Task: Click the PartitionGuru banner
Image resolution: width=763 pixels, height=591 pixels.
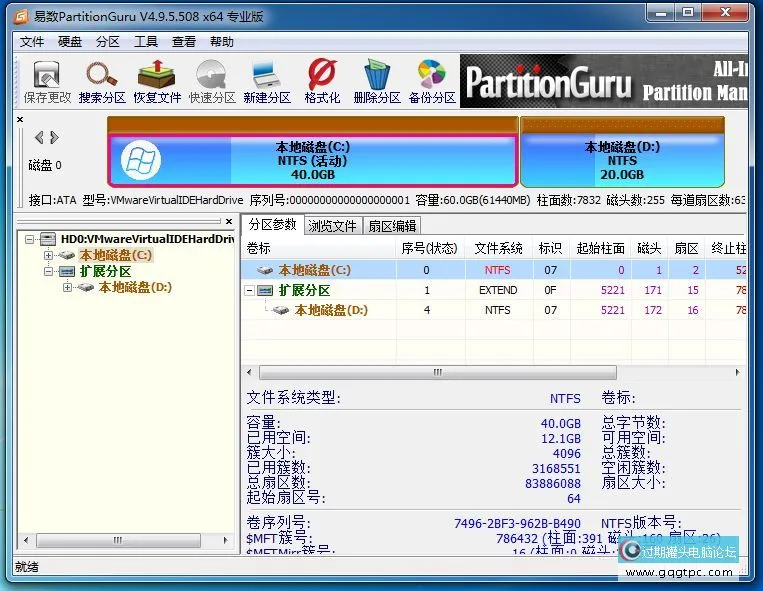Action: pyautogui.click(x=603, y=81)
